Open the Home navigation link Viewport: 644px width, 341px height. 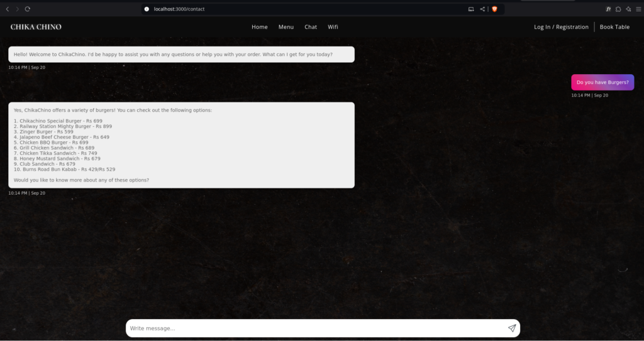point(260,27)
